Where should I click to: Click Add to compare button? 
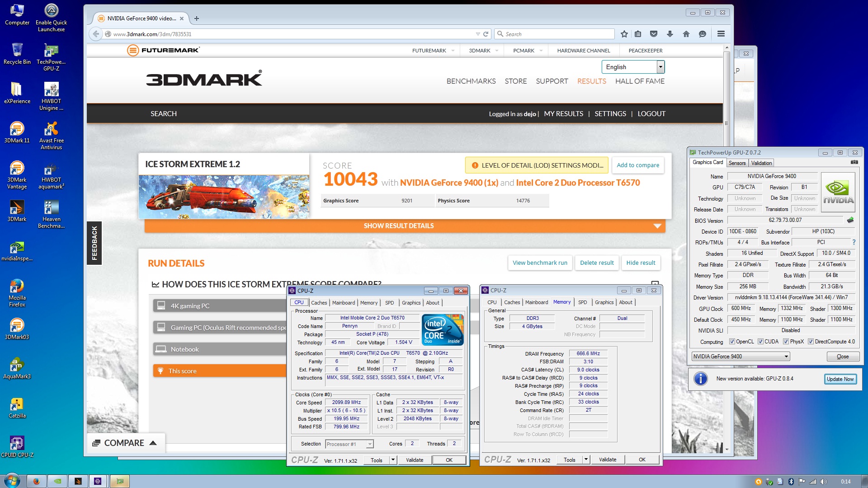coord(638,165)
